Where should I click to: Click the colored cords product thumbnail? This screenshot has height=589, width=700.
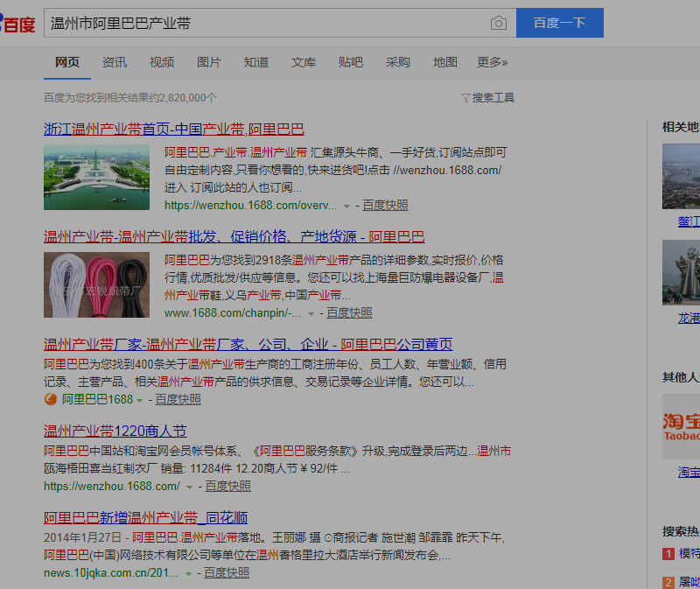[96, 284]
